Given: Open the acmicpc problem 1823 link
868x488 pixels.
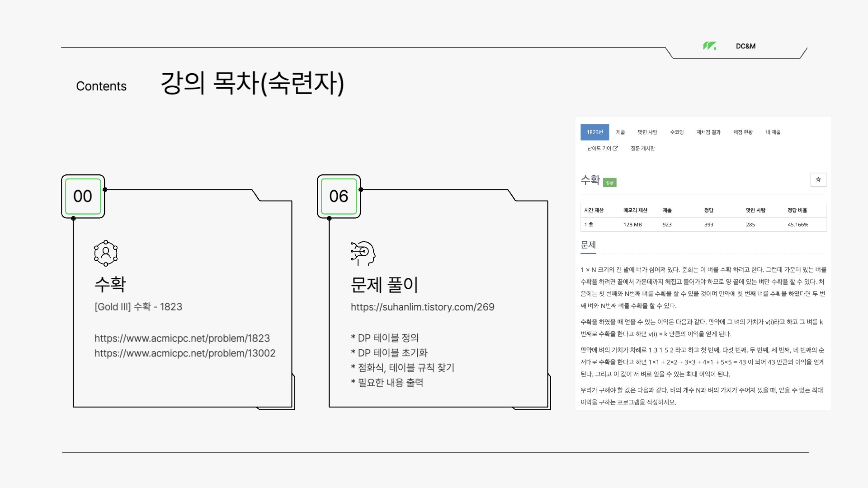Looking at the screenshot, I should click(x=182, y=338).
